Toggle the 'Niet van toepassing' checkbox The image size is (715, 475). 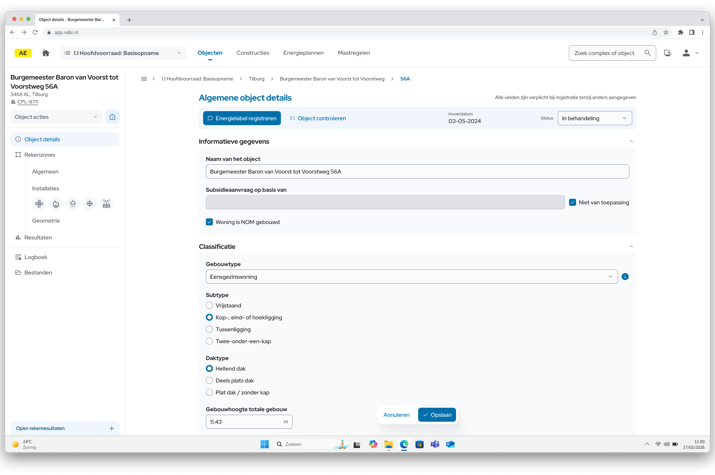[x=572, y=203]
